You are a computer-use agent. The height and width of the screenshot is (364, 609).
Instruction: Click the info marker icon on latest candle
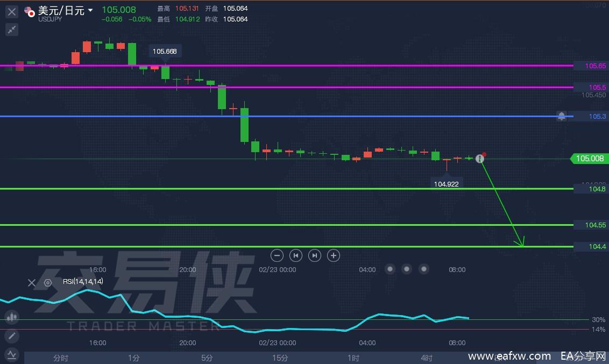pyautogui.click(x=480, y=158)
